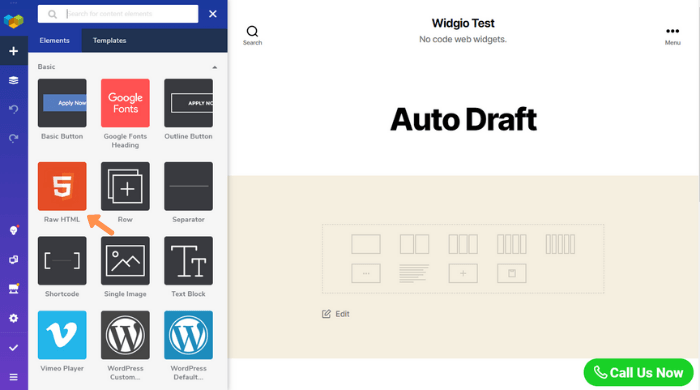Click the "No code web widgets." tagline
The image size is (700, 390).
463,39
